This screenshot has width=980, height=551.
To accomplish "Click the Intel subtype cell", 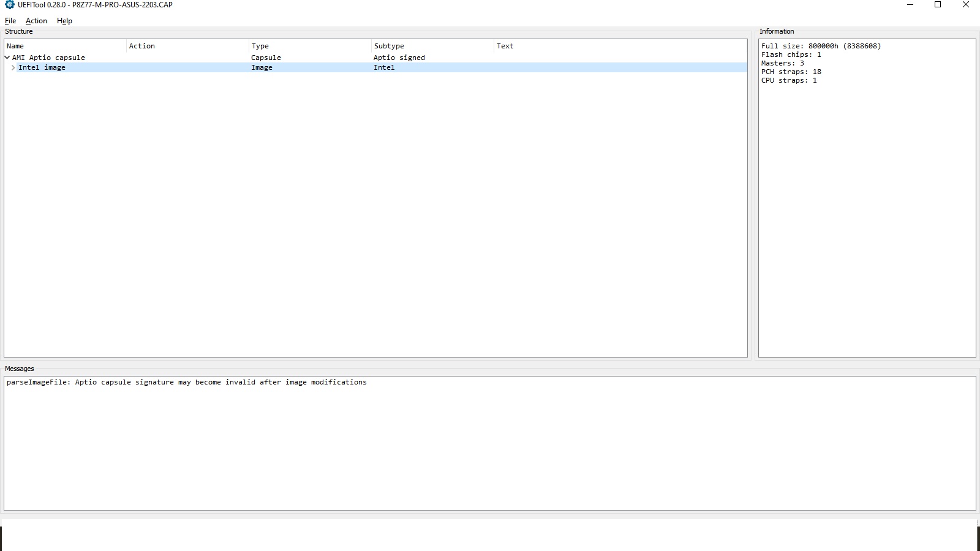I will tap(384, 67).
